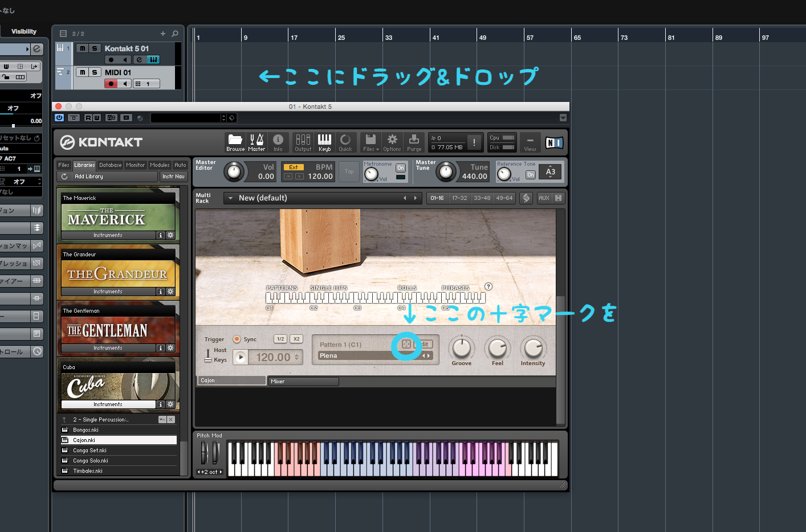Click the Instr Nav button
Viewport: 806px width, 532px height.
173,177
